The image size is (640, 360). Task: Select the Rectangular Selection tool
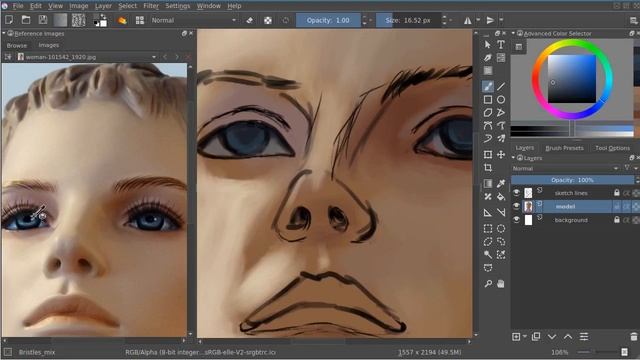click(488, 229)
